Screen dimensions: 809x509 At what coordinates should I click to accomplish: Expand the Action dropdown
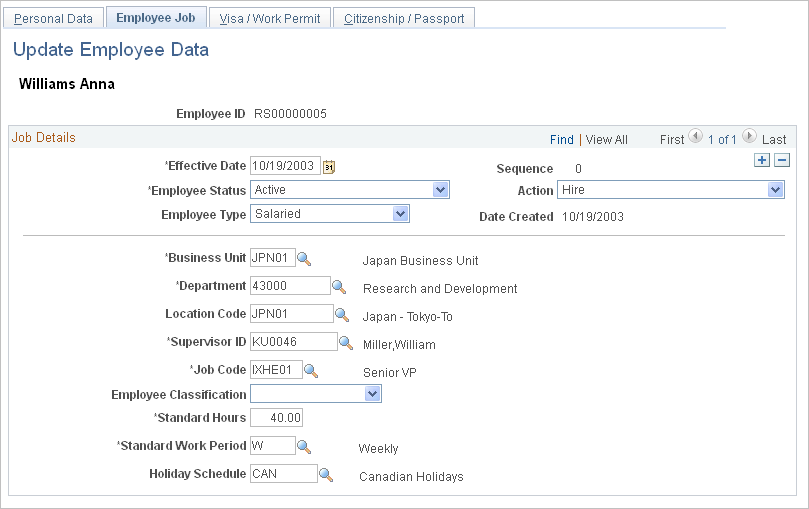pos(775,190)
